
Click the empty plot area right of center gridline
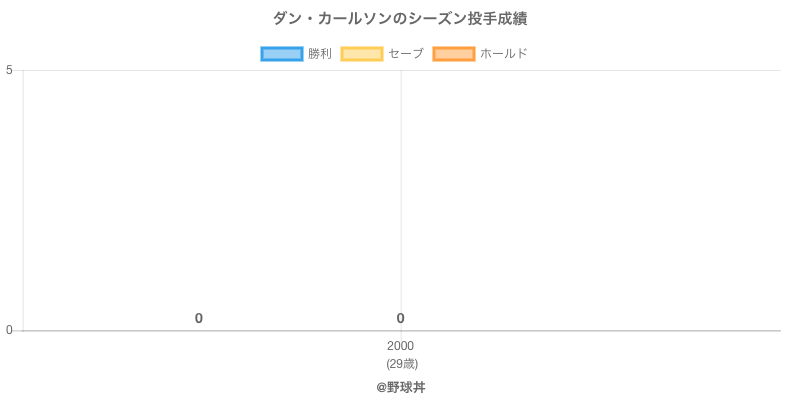coord(590,200)
